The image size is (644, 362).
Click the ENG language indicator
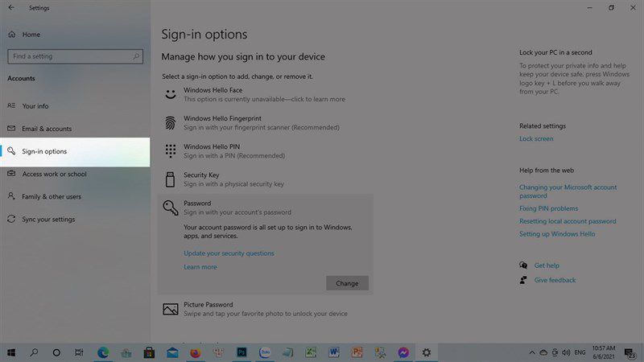pyautogui.click(x=580, y=352)
